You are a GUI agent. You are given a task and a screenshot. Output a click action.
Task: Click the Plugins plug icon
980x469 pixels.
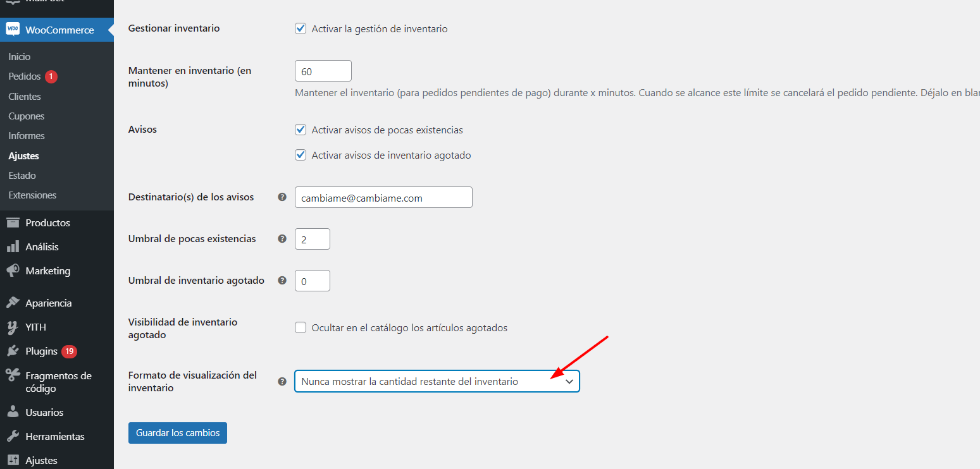pos(13,351)
